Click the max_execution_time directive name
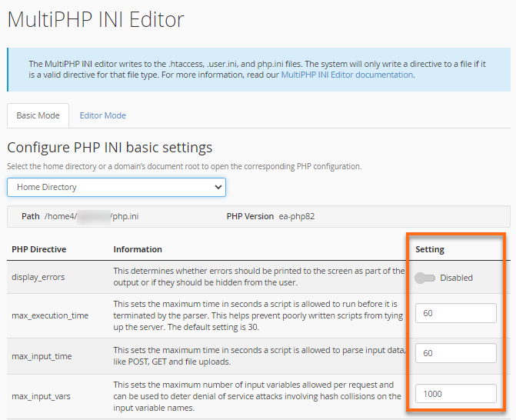The height and width of the screenshot is (420, 516). pyautogui.click(x=50, y=315)
